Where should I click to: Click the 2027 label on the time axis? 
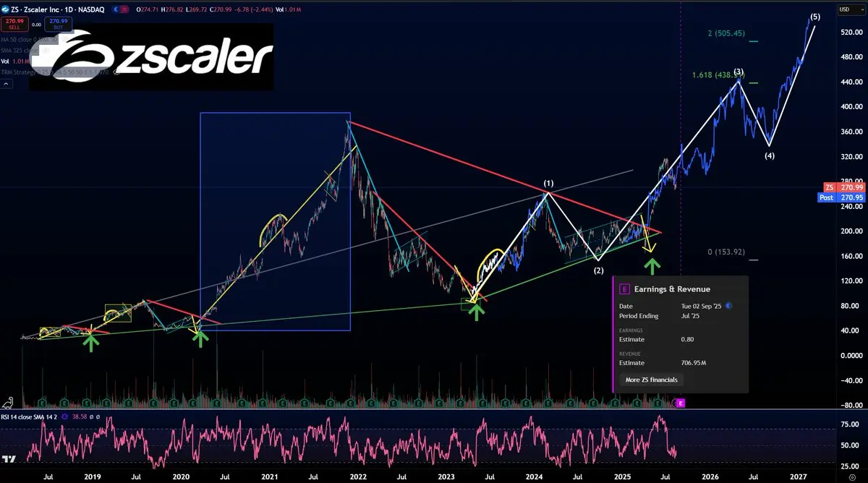799,477
